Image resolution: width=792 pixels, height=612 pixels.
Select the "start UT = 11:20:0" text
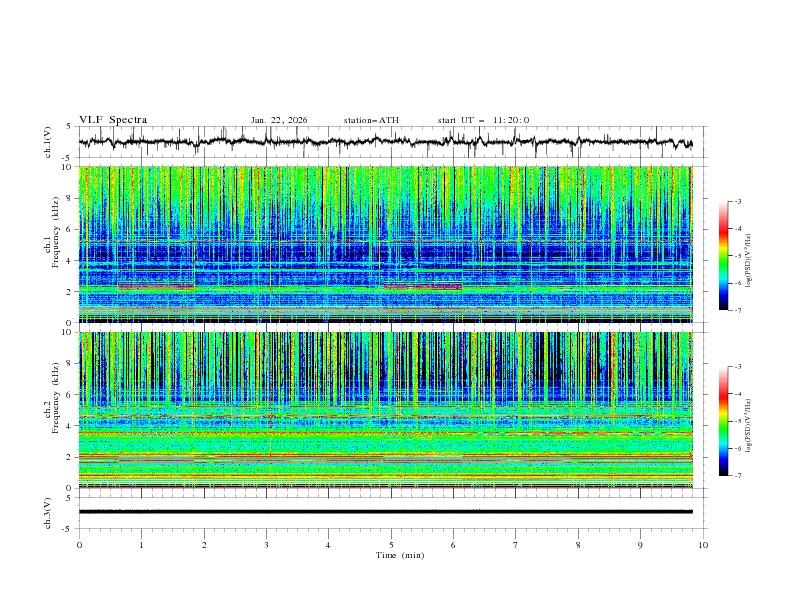coord(483,120)
